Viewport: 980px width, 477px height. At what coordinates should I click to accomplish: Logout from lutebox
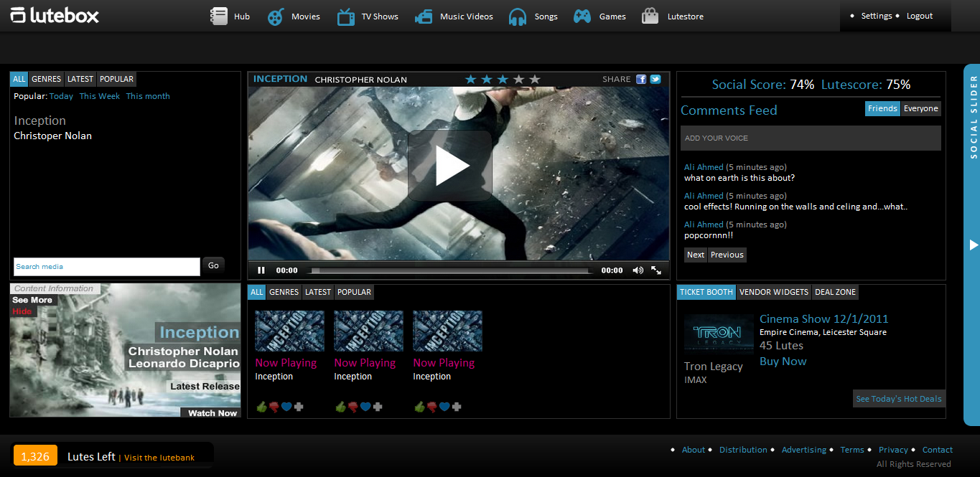[920, 16]
